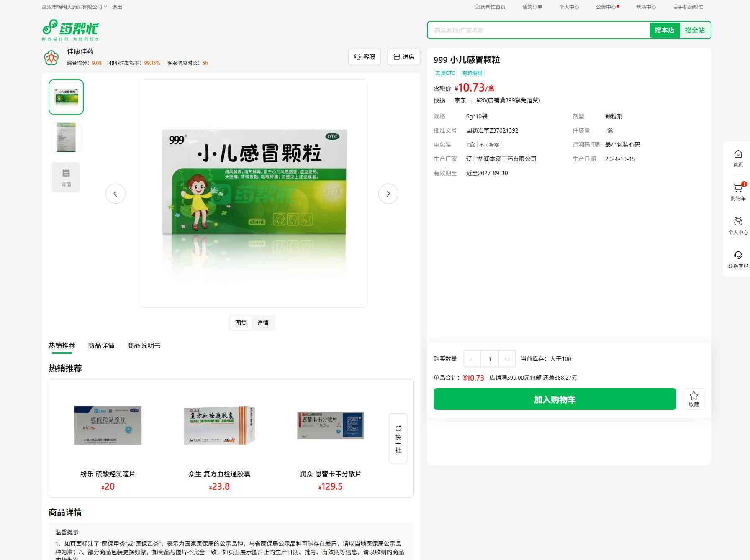Click the home icon in right sidebar
This screenshot has width=750, height=560.
coord(738,158)
